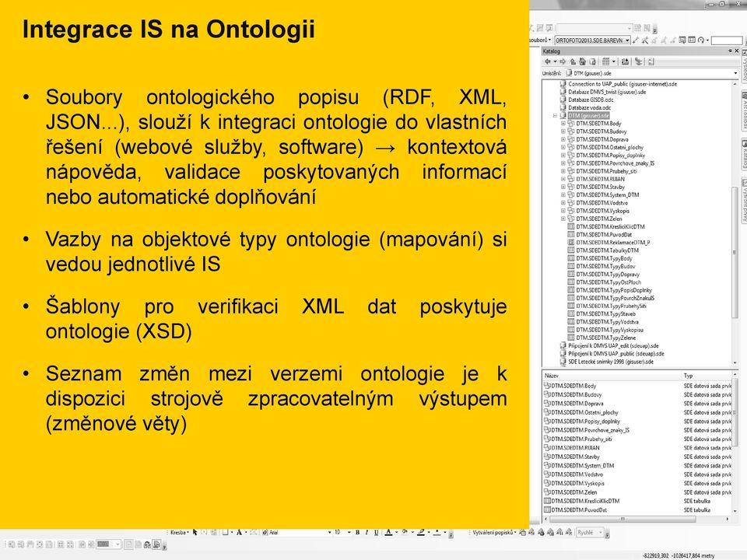Image resolution: width=747 pixels, height=560 pixels.
Task: Open the Katalog side tab
Action: [743, 154]
